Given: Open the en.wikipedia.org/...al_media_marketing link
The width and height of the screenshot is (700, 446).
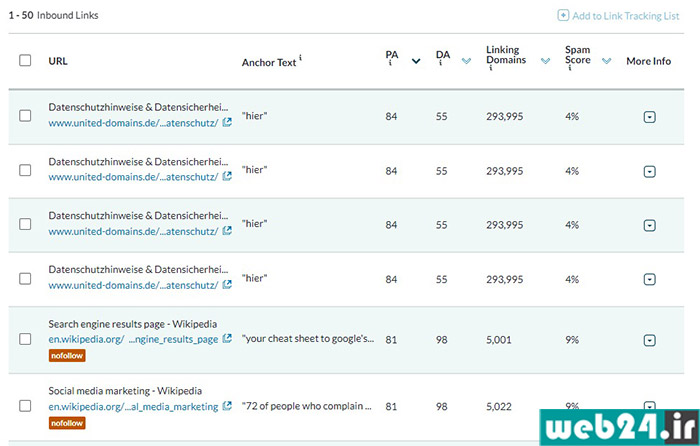Looking at the screenshot, I should (133, 407).
